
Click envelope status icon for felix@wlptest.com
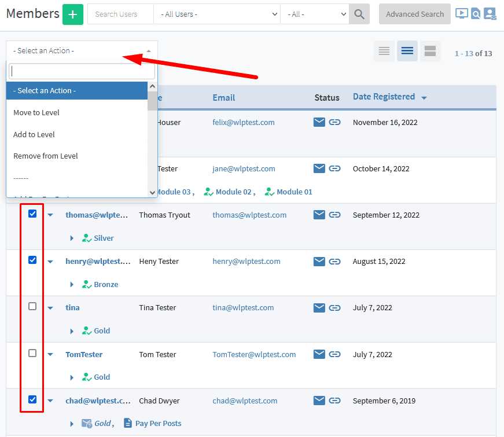coord(319,122)
